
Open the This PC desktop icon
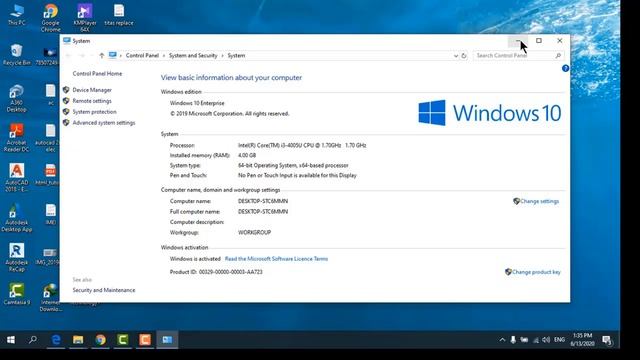point(16,15)
